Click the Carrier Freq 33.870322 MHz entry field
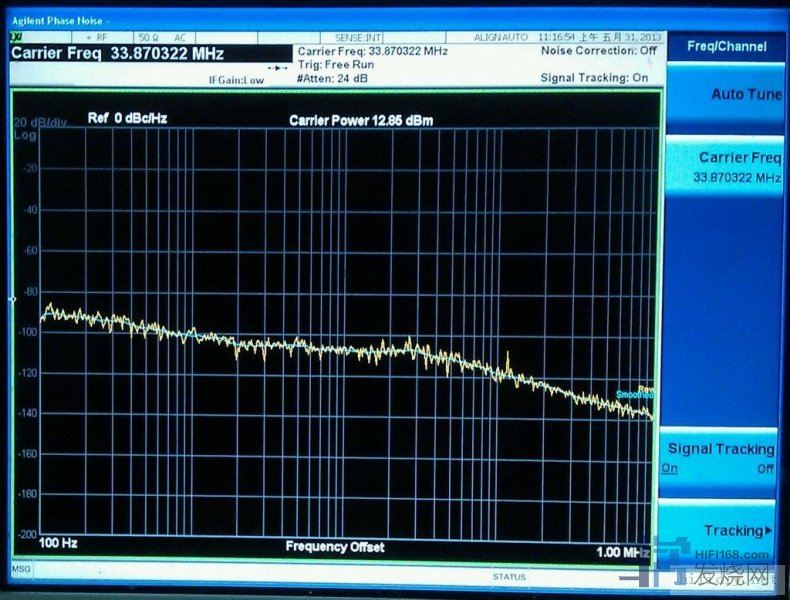 (117, 53)
